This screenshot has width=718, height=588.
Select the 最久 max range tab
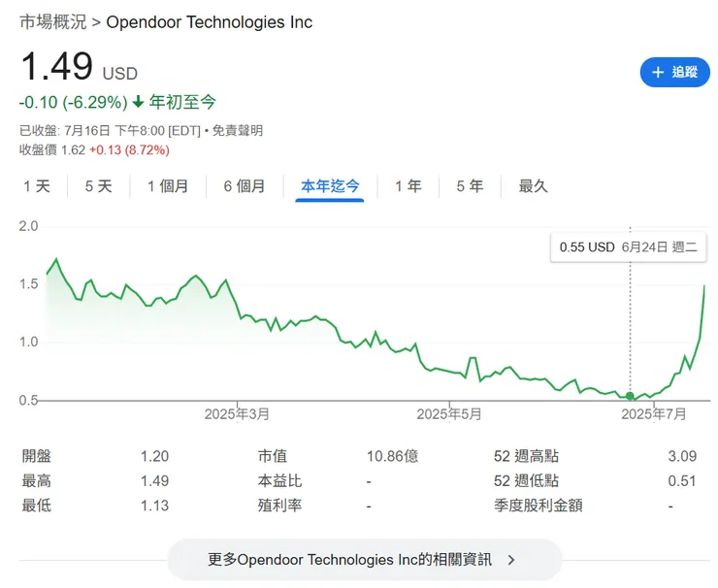coord(533,186)
